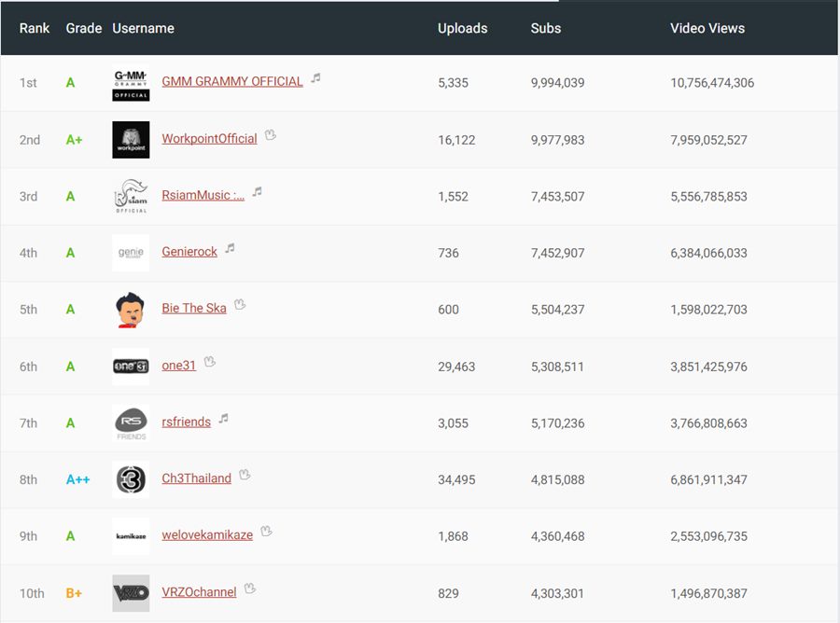Click subscriber count 7,453,507
Viewport: 840px width, 623px height.
click(x=558, y=197)
